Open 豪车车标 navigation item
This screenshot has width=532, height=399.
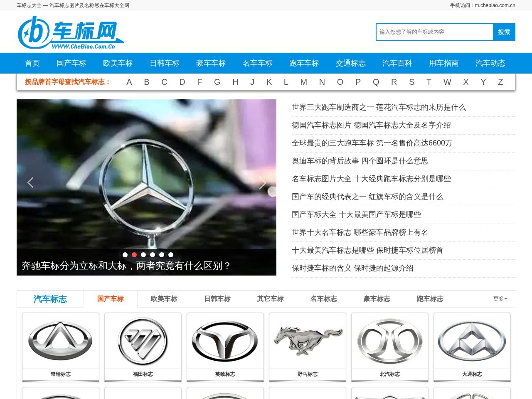tap(211, 63)
